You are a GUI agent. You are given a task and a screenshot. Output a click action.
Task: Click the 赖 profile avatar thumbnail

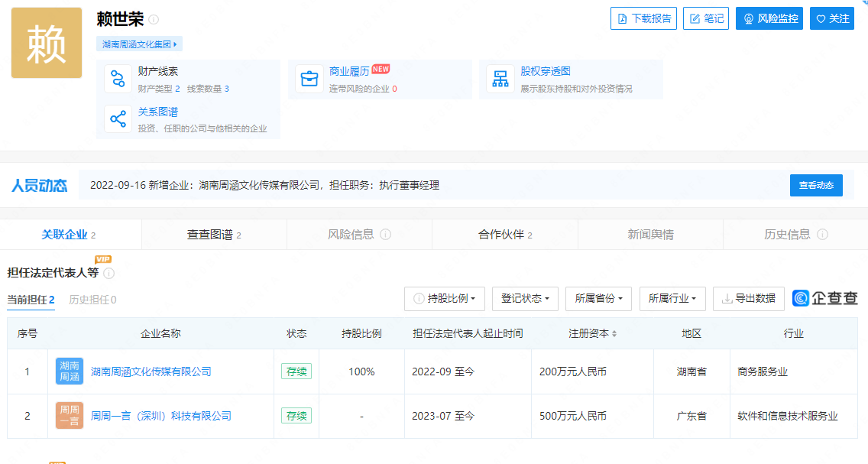47,43
